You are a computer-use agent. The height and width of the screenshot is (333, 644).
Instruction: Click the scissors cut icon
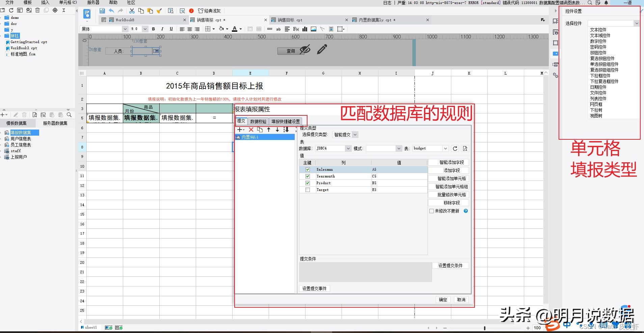pos(132,11)
